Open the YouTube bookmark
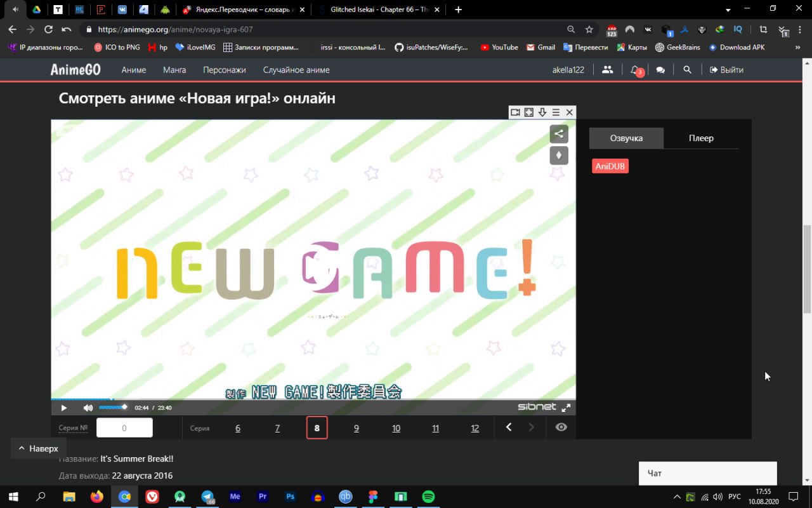The height and width of the screenshot is (508, 812). (x=499, y=47)
